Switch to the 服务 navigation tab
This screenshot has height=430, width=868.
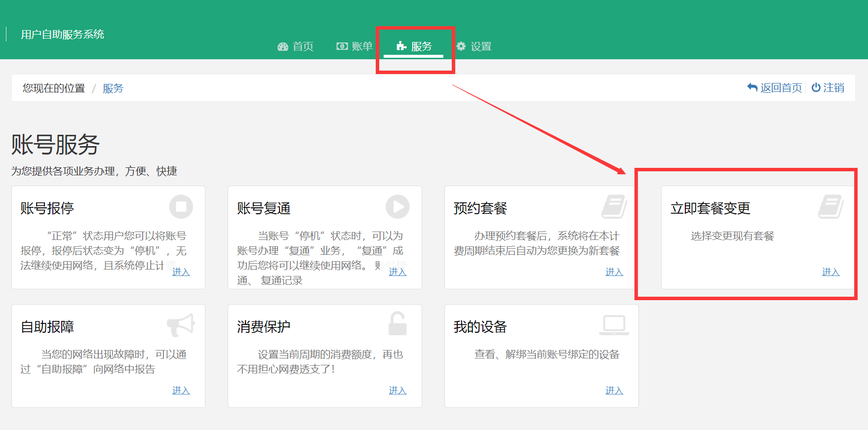[x=415, y=46]
